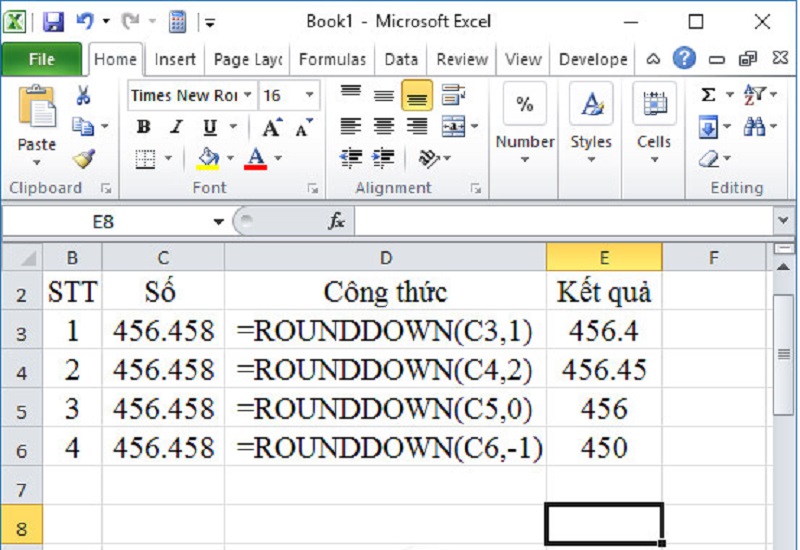Image resolution: width=800 pixels, height=550 pixels.
Task: Click the AutoSum sigma icon
Action: click(708, 95)
